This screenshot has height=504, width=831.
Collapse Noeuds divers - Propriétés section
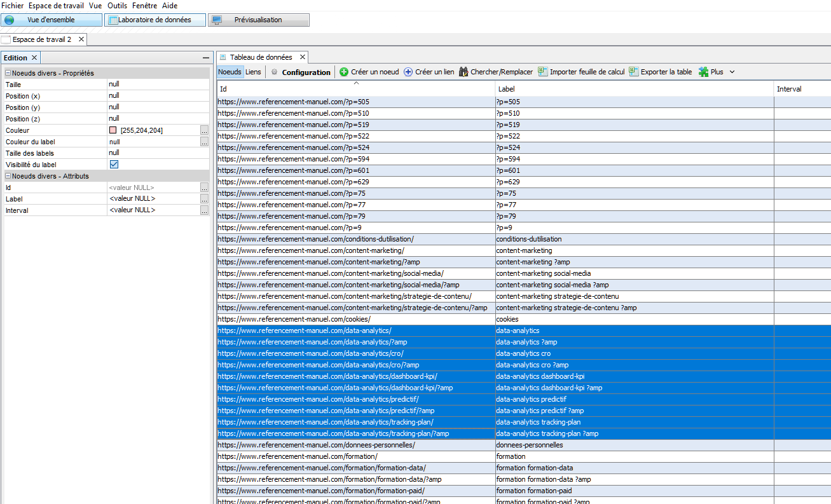pos(8,73)
